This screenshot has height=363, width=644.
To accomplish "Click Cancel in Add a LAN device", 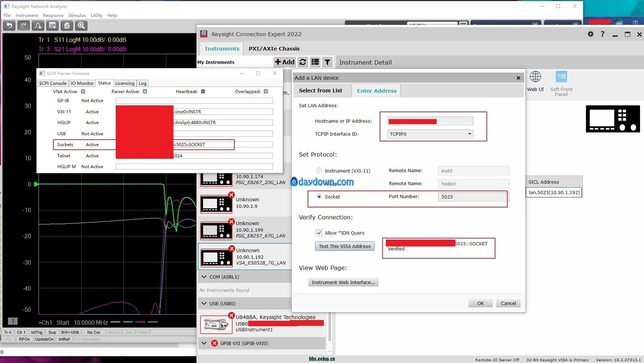I will point(508,303).
